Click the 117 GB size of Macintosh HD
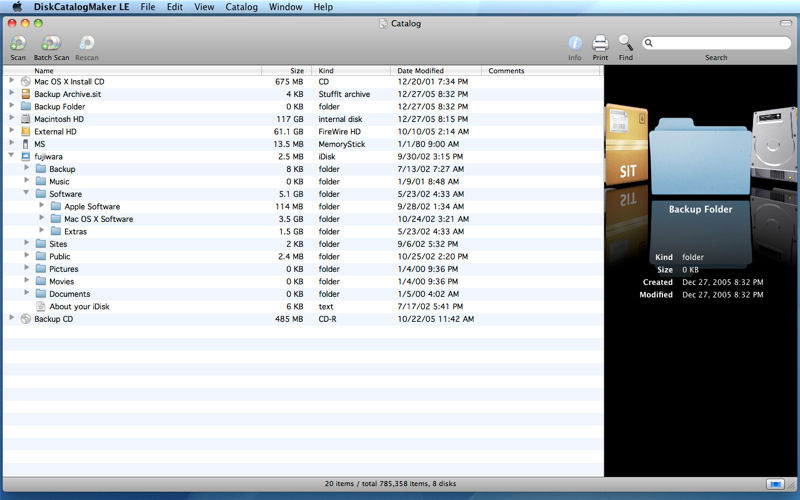The image size is (800, 500). (290, 119)
